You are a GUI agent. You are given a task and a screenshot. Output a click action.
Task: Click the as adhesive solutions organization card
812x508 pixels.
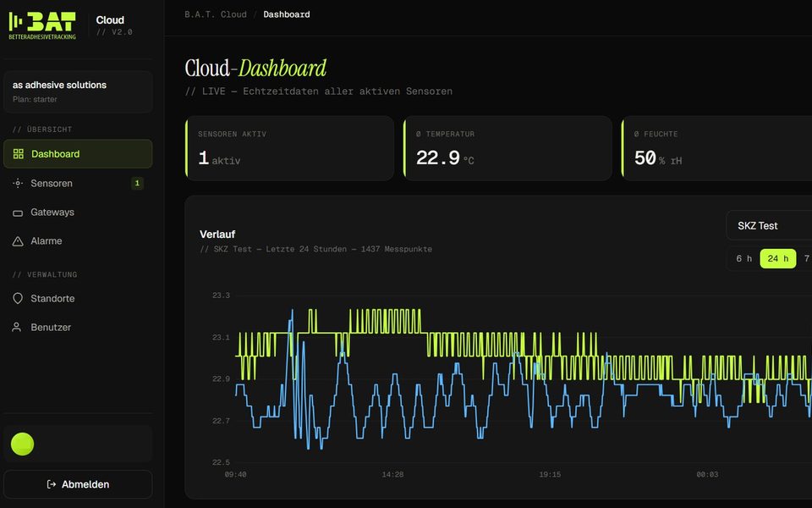tap(78, 91)
